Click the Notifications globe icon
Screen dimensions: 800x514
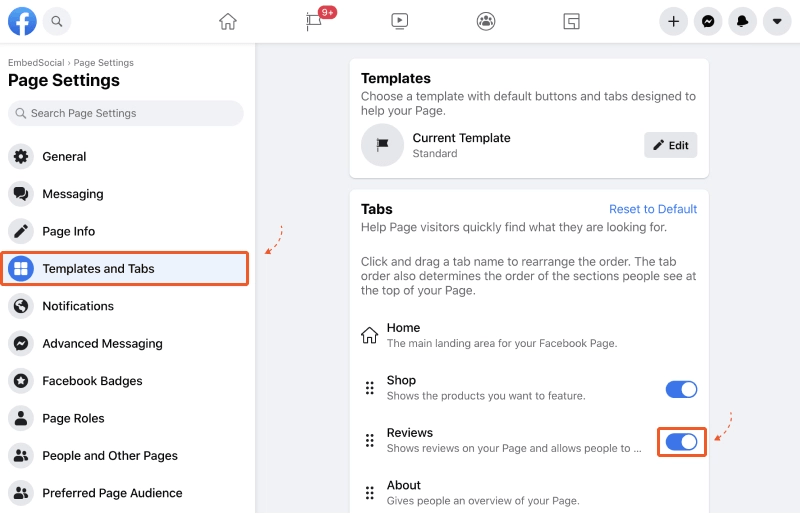[21, 306]
